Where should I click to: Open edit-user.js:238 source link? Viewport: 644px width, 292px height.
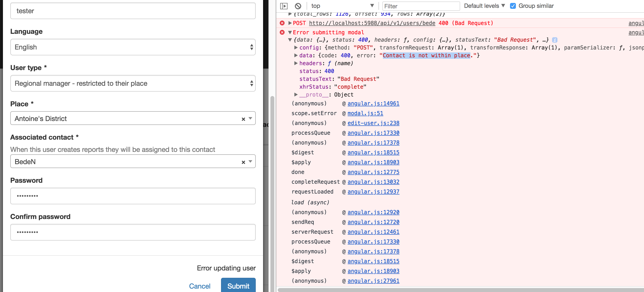click(373, 123)
